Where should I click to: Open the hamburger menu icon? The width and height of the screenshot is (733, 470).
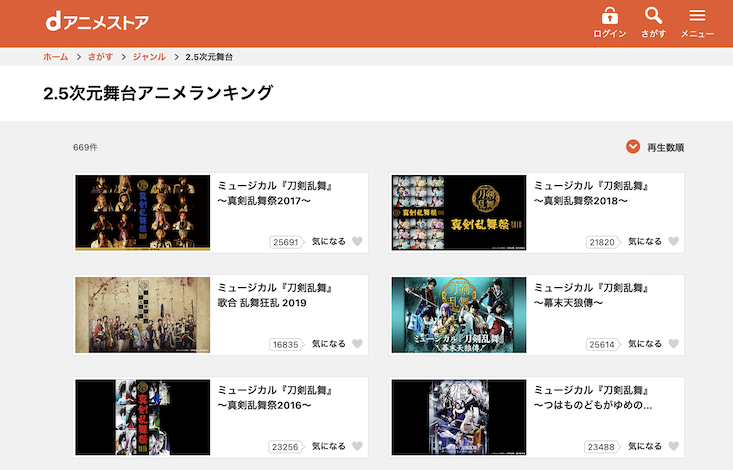click(697, 16)
